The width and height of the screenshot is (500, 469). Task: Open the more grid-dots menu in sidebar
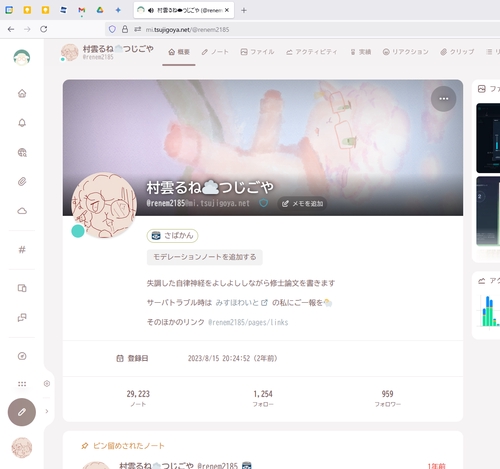coord(22,384)
